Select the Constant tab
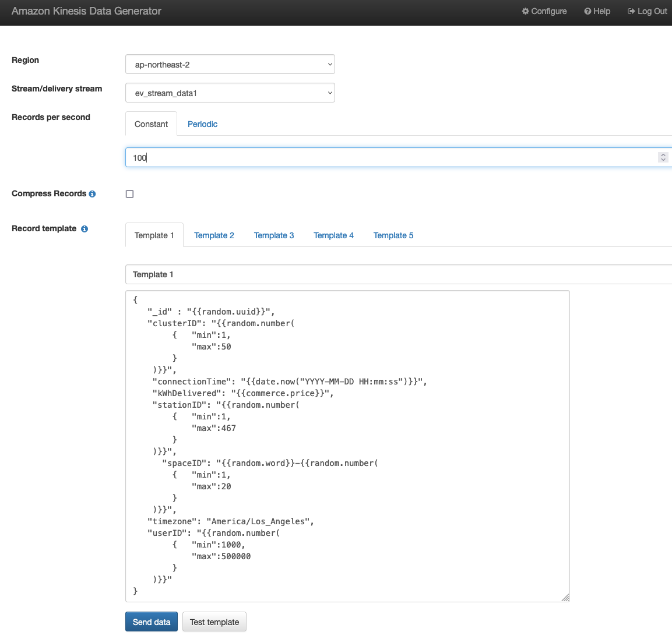Image resolution: width=672 pixels, height=639 pixels. pyautogui.click(x=151, y=123)
